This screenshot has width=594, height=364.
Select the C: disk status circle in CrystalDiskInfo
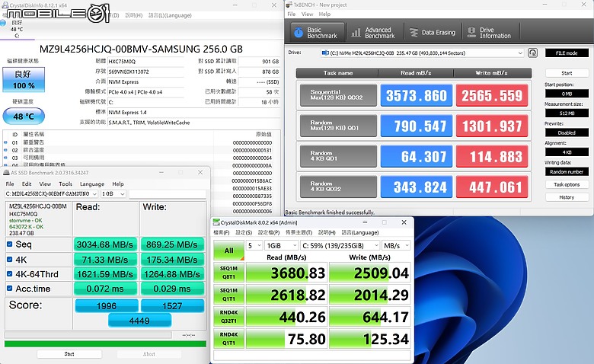click(3, 23)
